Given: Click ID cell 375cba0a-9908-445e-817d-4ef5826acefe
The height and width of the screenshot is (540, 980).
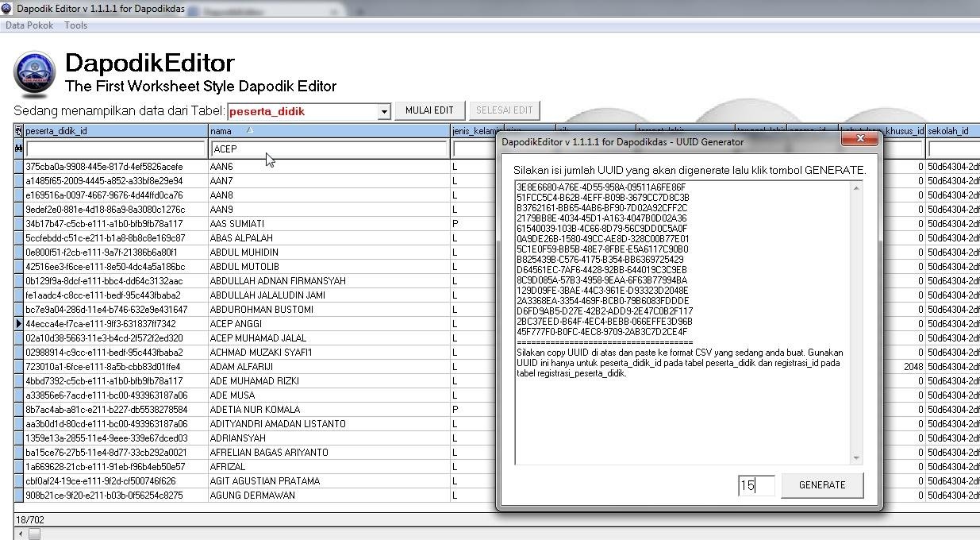Looking at the screenshot, I should (116, 167).
